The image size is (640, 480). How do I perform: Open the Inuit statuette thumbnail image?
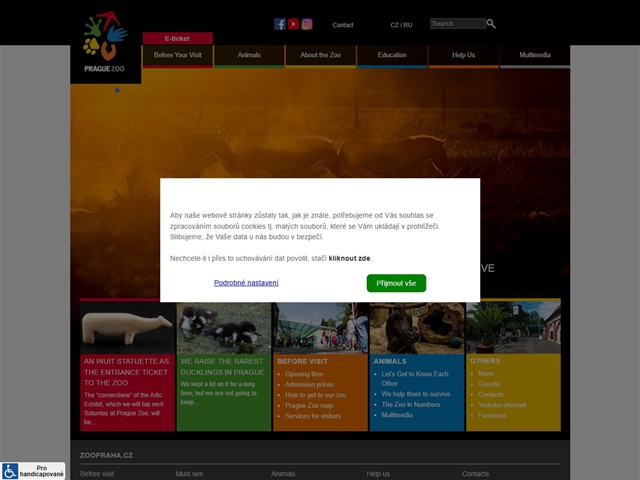(127, 327)
